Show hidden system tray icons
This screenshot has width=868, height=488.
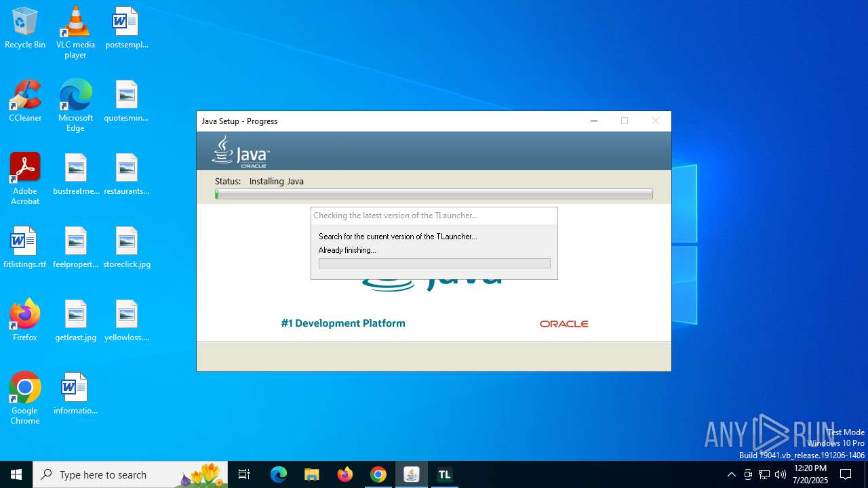pyautogui.click(x=731, y=474)
